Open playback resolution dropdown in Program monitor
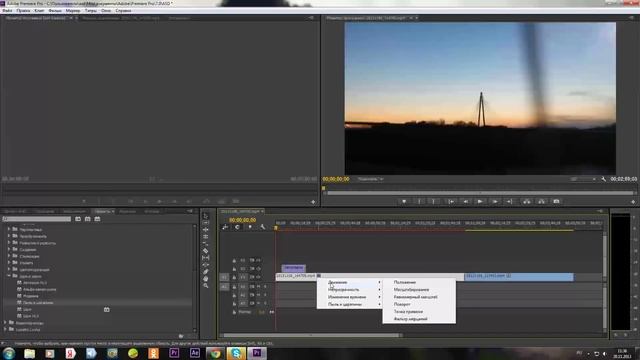The image size is (640, 360). (x=583, y=179)
